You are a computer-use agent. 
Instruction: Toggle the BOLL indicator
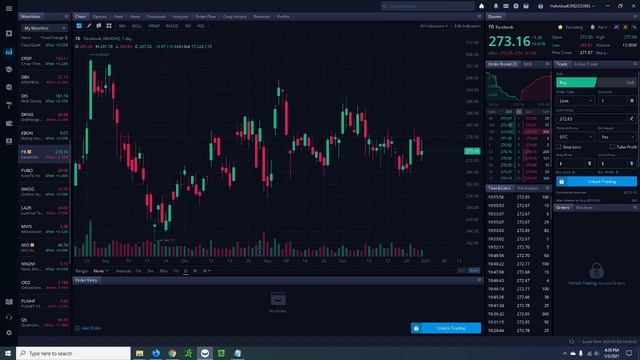[x=137, y=26]
